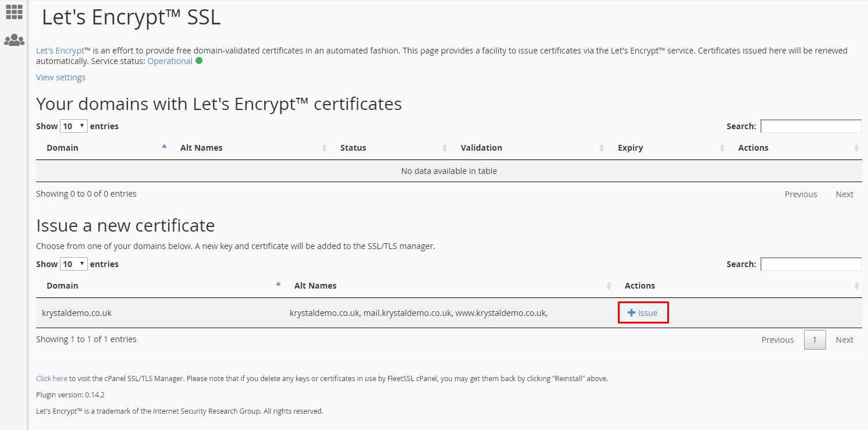Click Previous in the Issue table pagination
868x430 pixels.
777,339
